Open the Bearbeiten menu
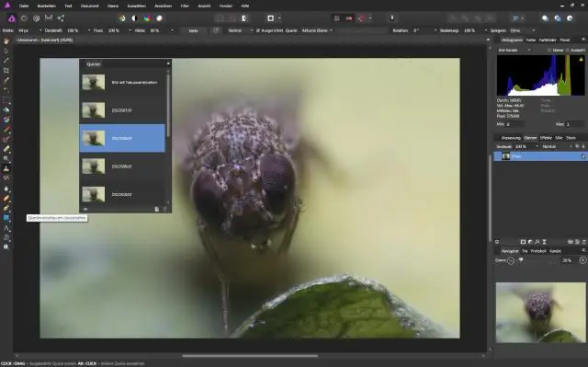Image resolution: width=588 pixels, height=367 pixels. [47, 6]
